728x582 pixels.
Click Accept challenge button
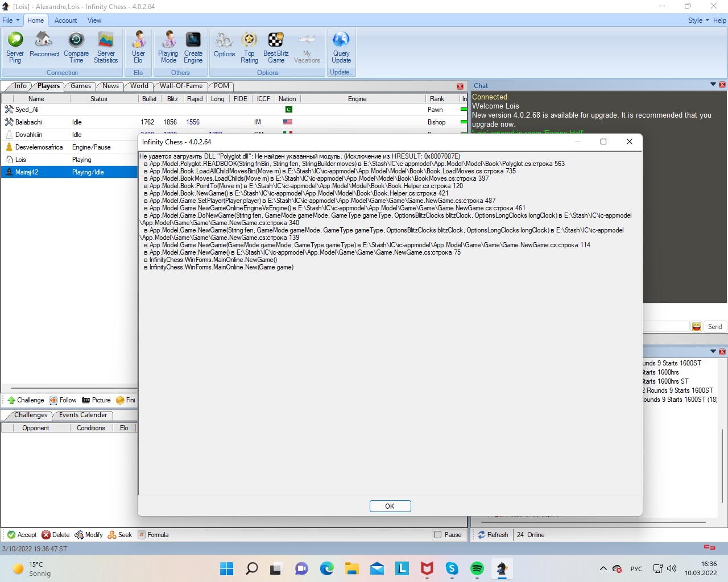(22, 535)
